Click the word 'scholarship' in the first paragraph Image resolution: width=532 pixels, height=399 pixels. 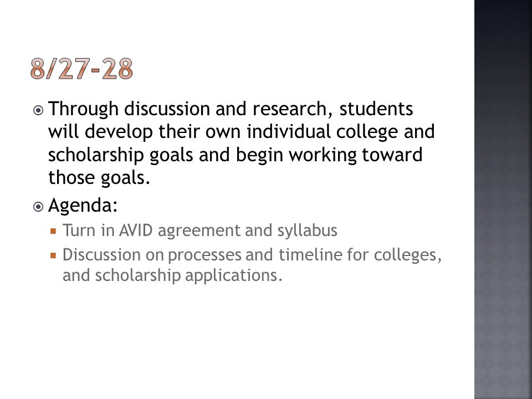(x=96, y=155)
